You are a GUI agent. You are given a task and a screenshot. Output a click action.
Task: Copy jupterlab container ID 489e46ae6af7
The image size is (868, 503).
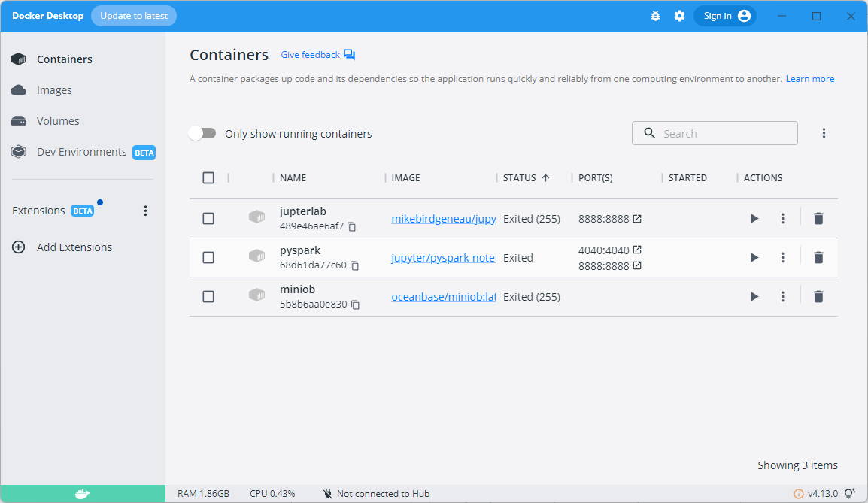[x=351, y=226]
